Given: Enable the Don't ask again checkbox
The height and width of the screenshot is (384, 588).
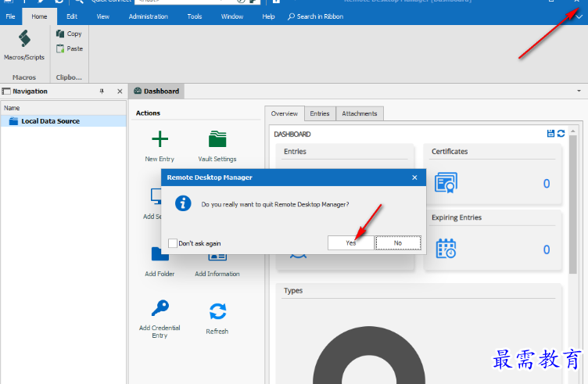Looking at the screenshot, I should pyautogui.click(x=173, y=243).
